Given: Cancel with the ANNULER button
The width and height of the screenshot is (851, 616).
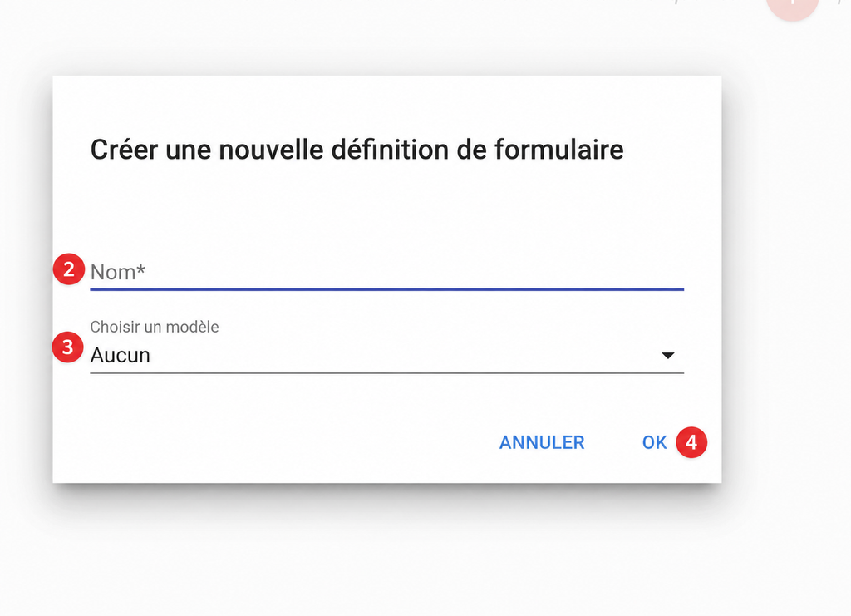Looking at the screenshot, I should click(x=542, y=443).
